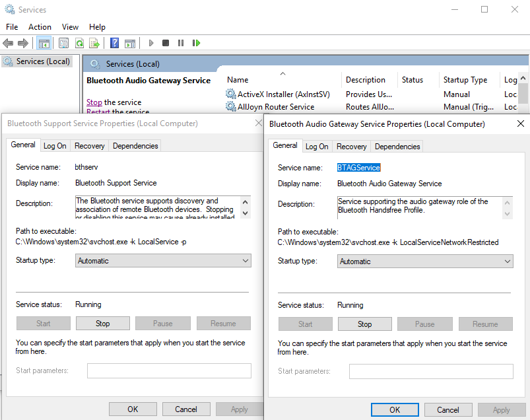Switch to Recovery tab in Bluetooth Support dialog
530x420 pixels.
click(90, 146)
